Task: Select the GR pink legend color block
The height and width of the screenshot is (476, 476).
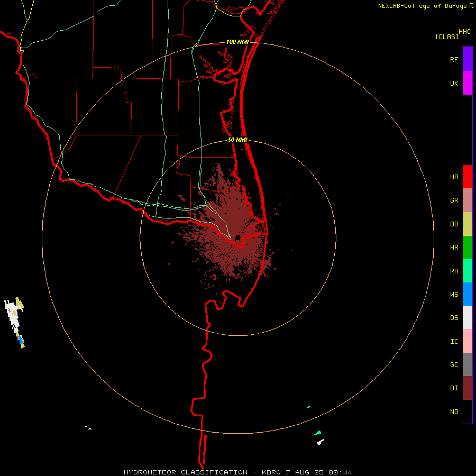Action: click(467, 200)
